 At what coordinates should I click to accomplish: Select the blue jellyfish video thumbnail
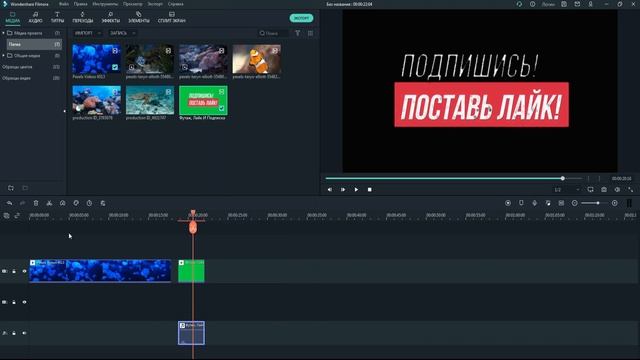pos(96,59)
